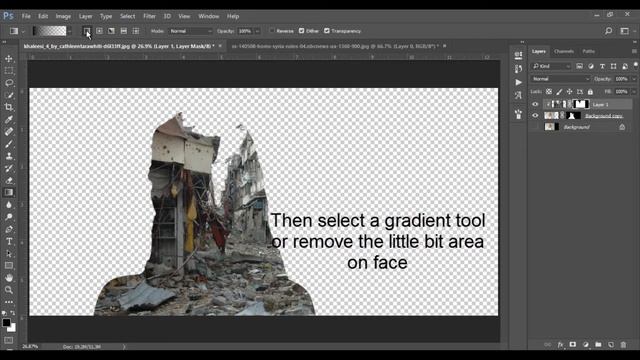Uncheck the Dither checkbox
Image resolution: width=640 pixels, height=360 pixels.
[302, 31]
